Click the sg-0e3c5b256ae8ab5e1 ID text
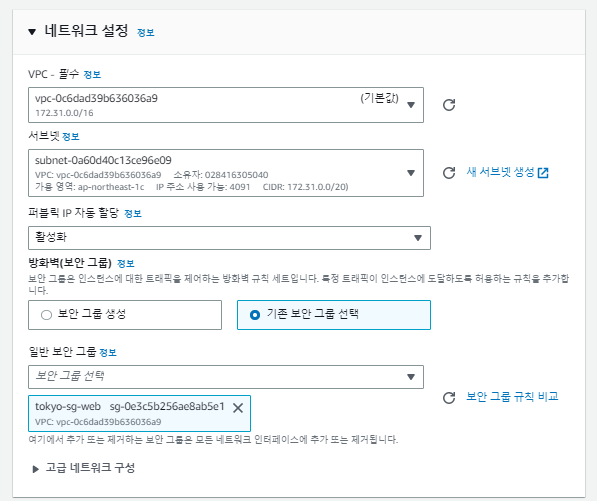Screen dimensions: 597x501 point(167,407)
